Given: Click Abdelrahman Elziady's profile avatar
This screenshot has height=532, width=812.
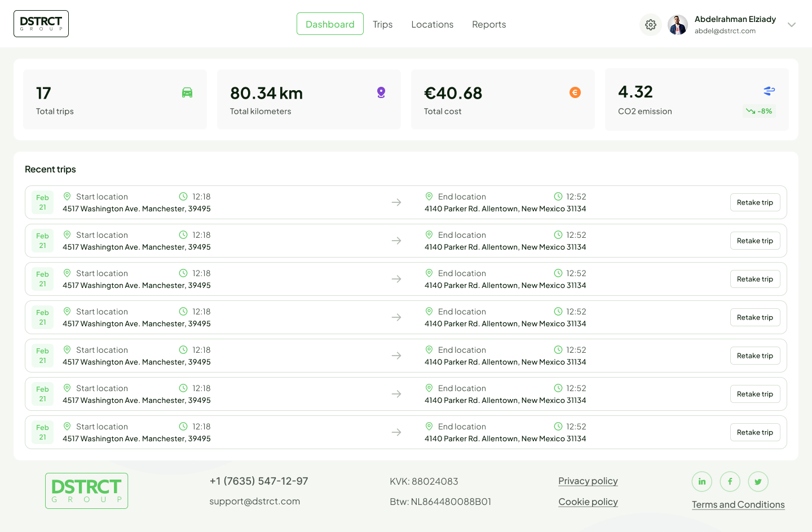Looking at the screenshot, I should (678, 25).
